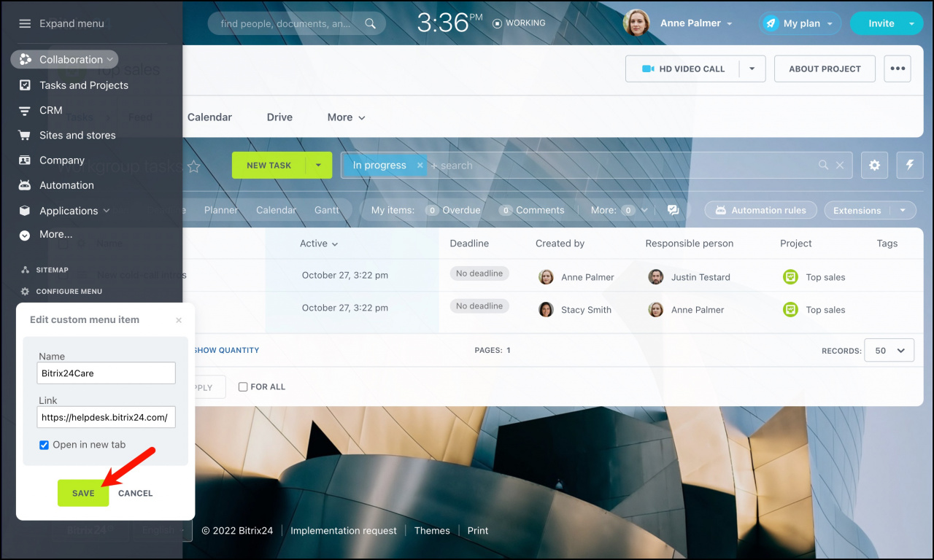Click the Print footer link
Screen dimensions: 934x560
coord(478,531)
